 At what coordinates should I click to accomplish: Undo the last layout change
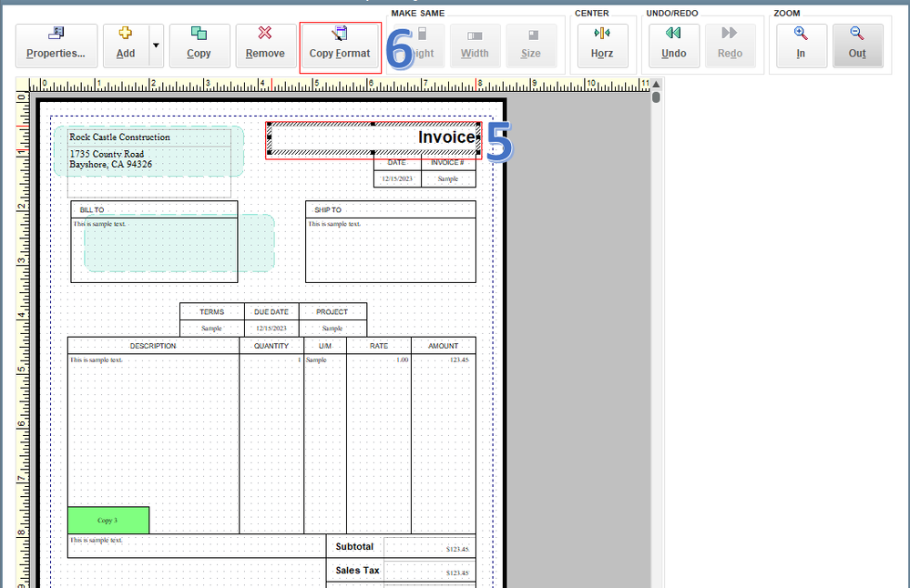[x=674, y=46]
